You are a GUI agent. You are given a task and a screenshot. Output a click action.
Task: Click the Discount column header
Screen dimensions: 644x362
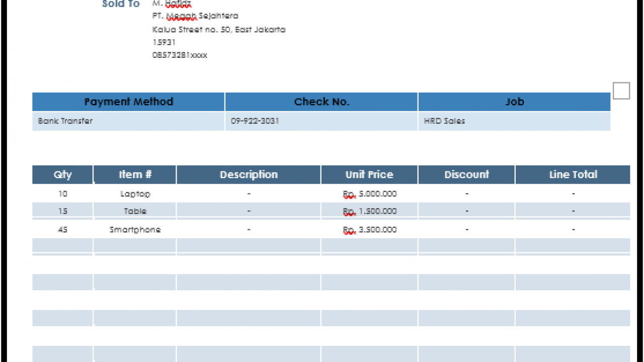466,174
